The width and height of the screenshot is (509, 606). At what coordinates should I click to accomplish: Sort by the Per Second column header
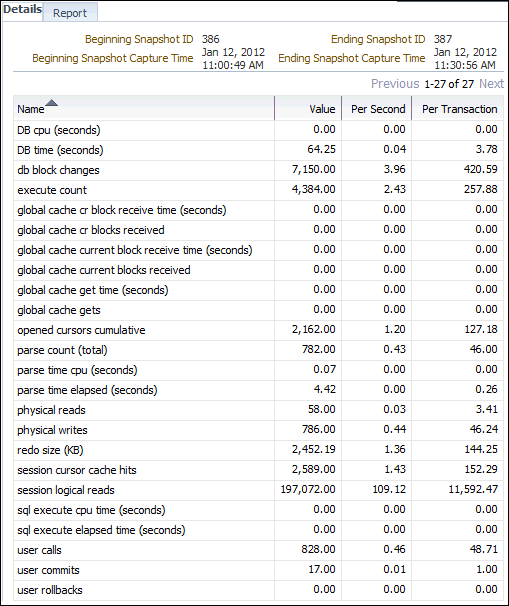tap(378, 109)
